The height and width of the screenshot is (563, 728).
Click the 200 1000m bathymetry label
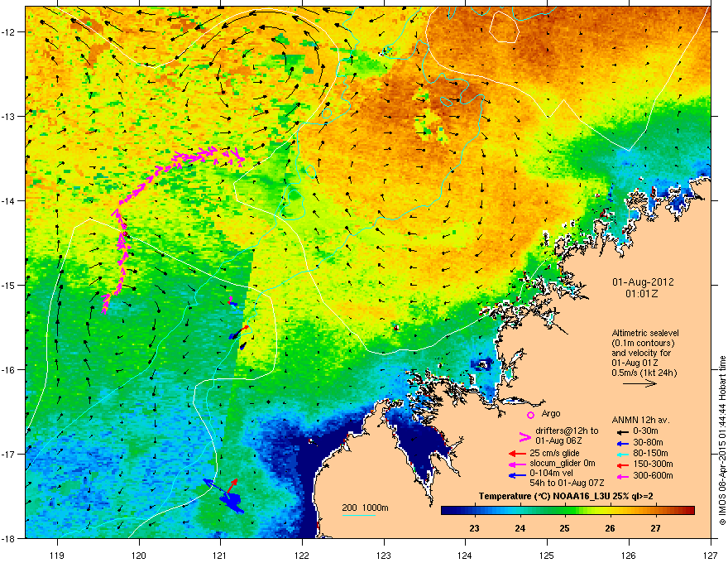(365, 508)
